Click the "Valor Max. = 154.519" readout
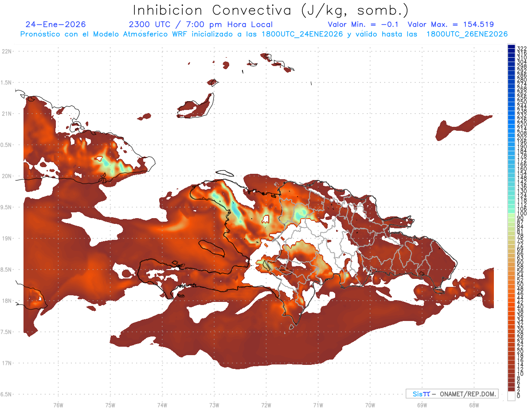The width and height of the screenshot is (532, 411). coord(450,24)
